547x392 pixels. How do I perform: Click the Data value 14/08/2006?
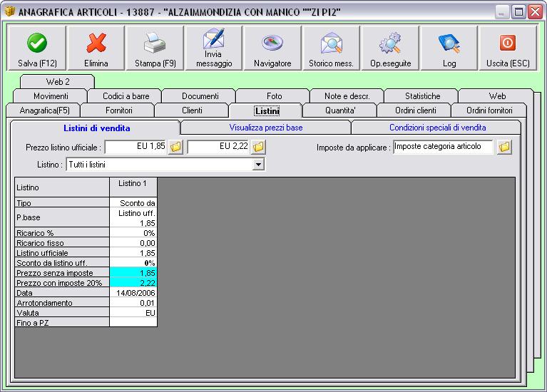(x=133, y=293)
